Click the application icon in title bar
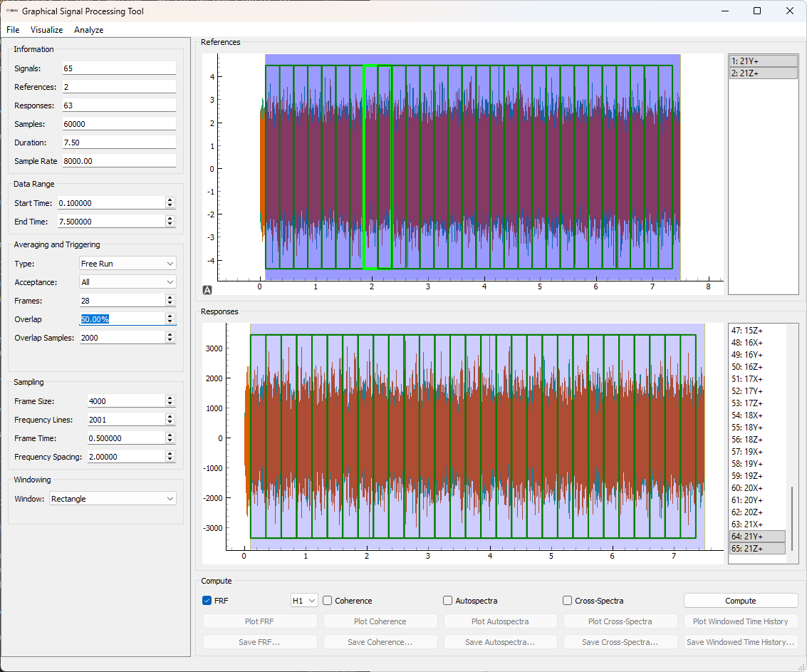The height and width of the screenshot is (672, 807). click(x=12, y=11)
